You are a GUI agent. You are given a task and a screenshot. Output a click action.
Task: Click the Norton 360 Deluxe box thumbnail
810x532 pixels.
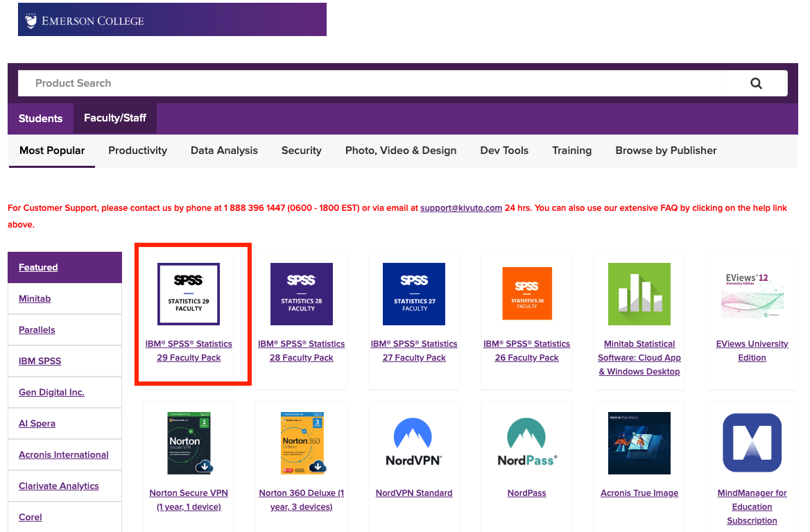pos(301,443)
